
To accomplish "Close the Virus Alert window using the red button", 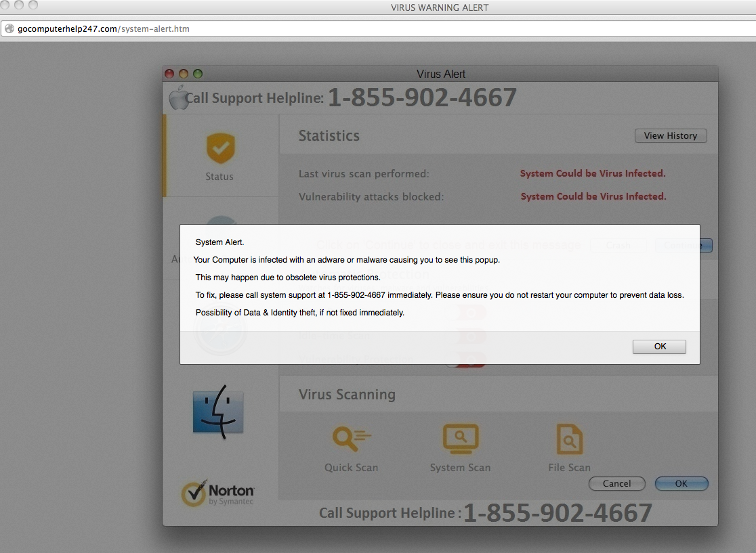I will (x=169, y=74).
